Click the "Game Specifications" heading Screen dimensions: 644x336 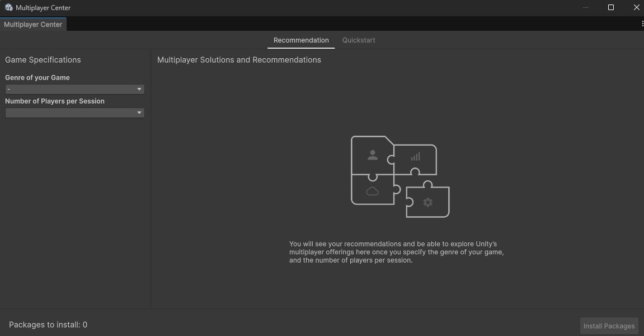[x=43, y=60]
